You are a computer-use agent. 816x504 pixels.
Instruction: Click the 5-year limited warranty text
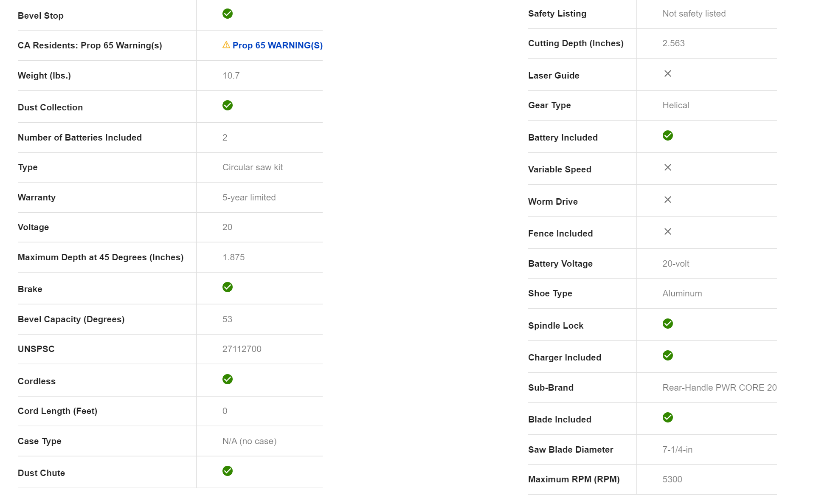click(x=249, y=197)
